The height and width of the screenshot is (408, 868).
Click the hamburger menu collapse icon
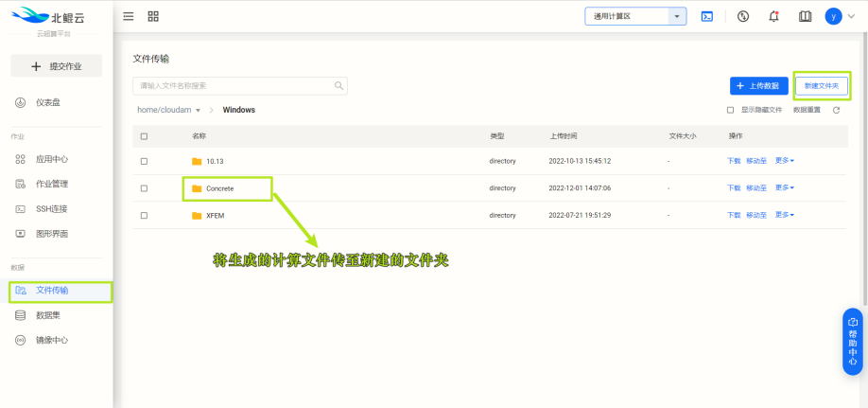129,17
